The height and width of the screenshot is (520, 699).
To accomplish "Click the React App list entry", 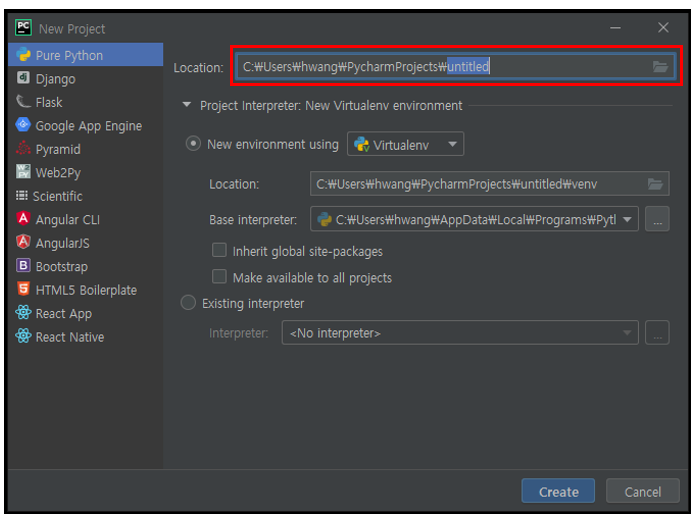I will (x=86, y=314).
